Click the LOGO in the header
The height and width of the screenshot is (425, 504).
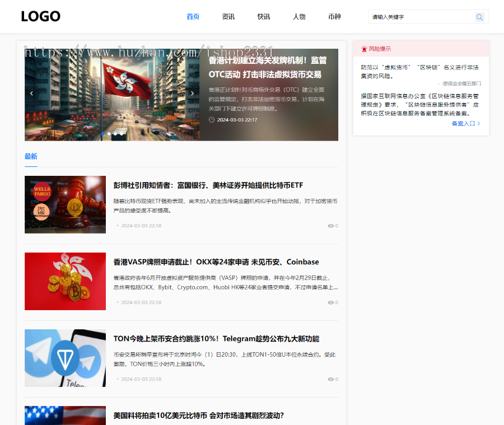40,16
